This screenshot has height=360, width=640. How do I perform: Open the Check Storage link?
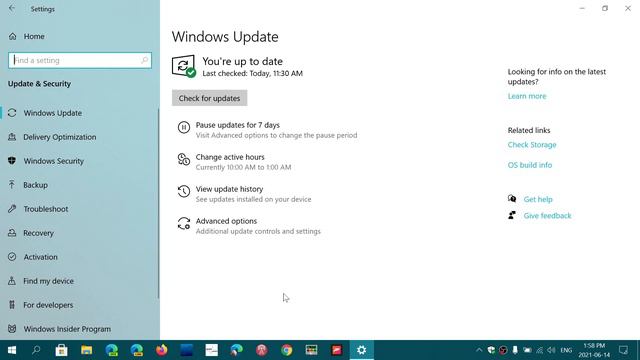coord(532,145)
